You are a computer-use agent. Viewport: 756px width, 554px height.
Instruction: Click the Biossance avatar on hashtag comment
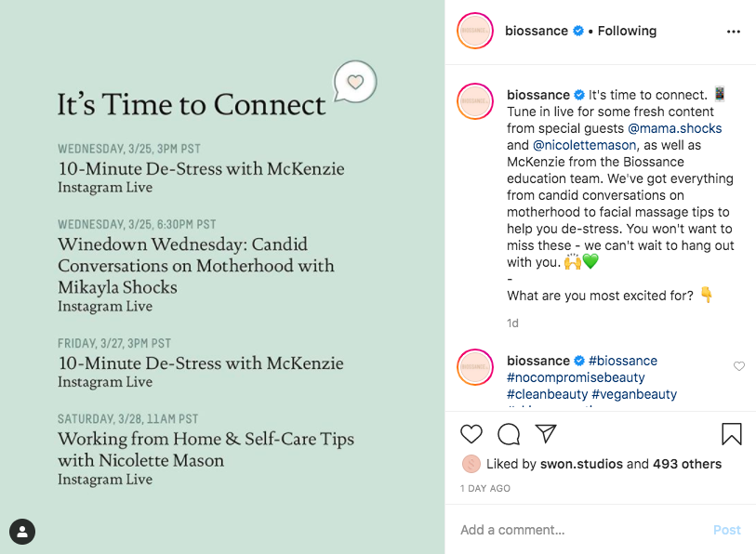(x=475, y=367)
